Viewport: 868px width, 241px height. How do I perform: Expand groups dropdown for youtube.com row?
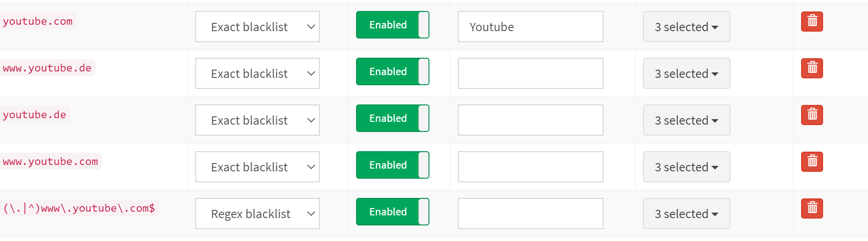687,27
